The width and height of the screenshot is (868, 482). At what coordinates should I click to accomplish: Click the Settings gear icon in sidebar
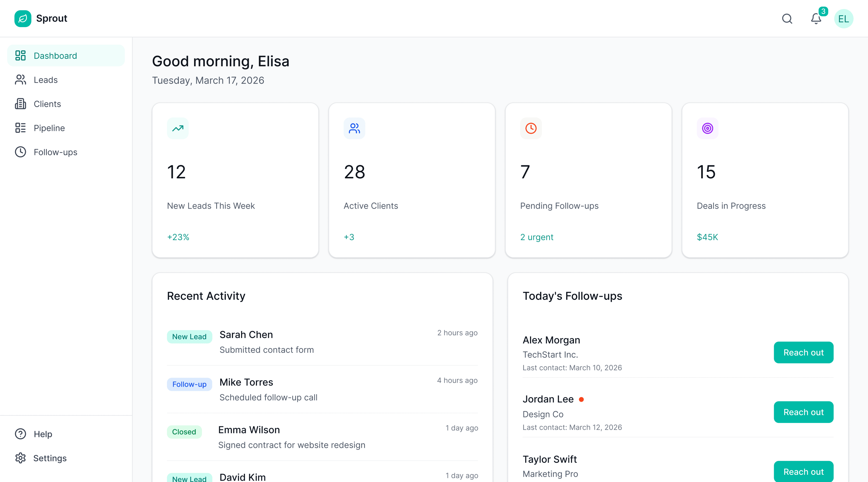20,458
